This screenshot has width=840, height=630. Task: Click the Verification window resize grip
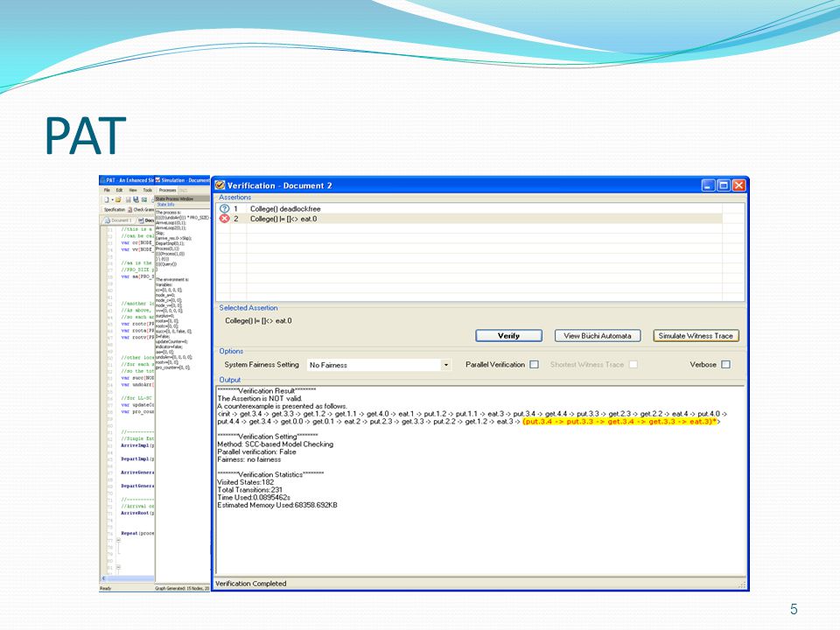tap(742, 585)
